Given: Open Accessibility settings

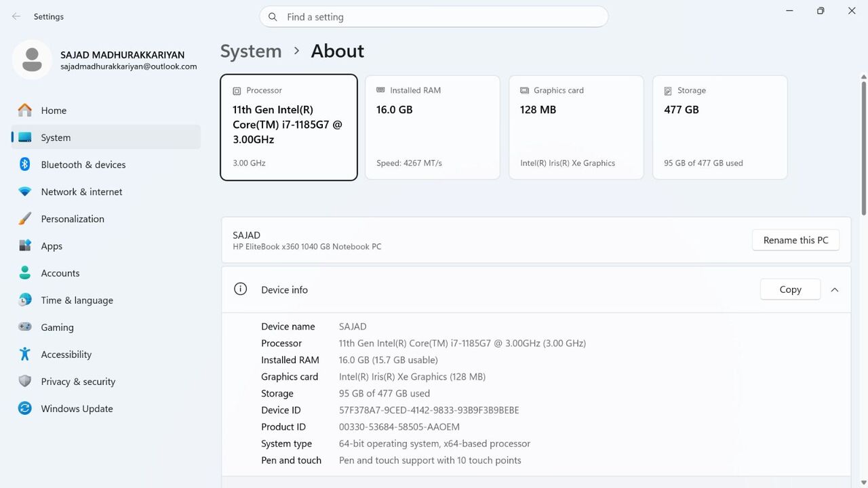Looking at the screenshot, I should coord(106,354).
